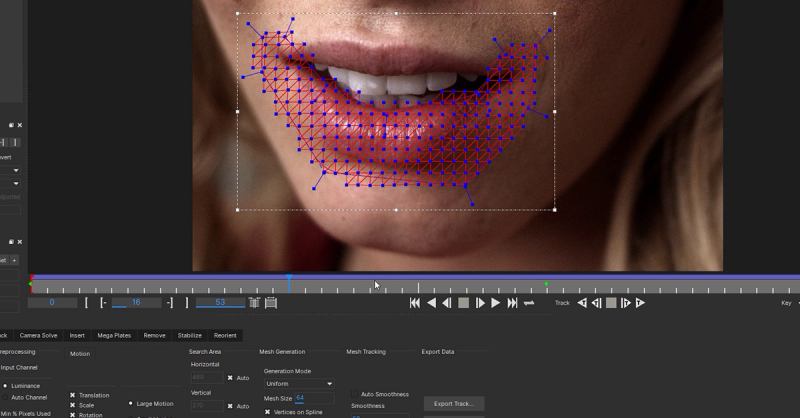
Task: Go to the last frame of the clip
Action: (x=512, y=303)
